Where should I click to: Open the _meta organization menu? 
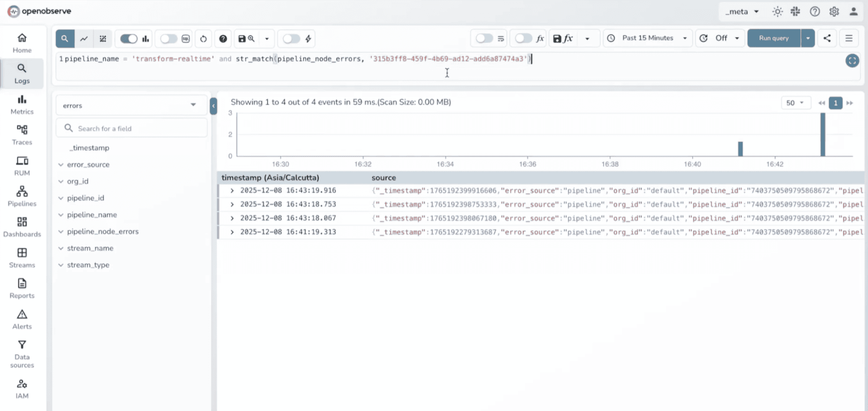click(x=742, y=11)
